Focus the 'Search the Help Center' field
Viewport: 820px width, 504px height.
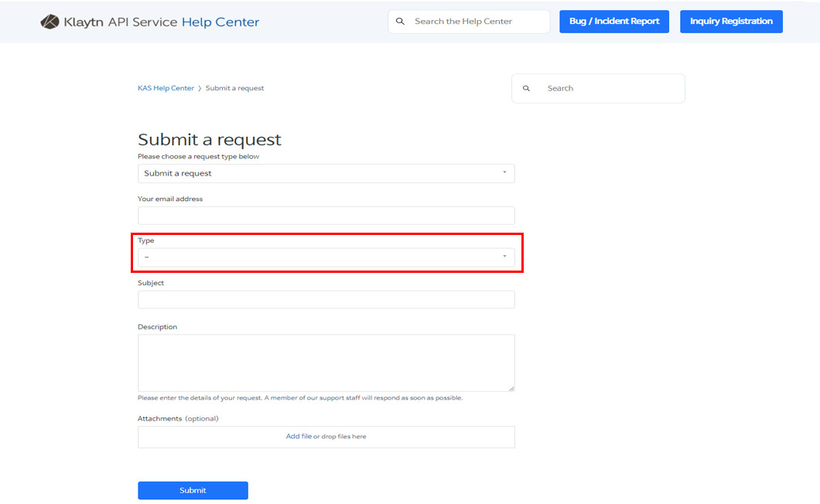[469, 22]
